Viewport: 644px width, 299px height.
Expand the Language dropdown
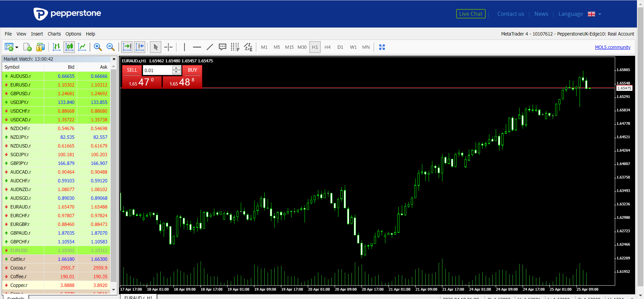[599, 14]
